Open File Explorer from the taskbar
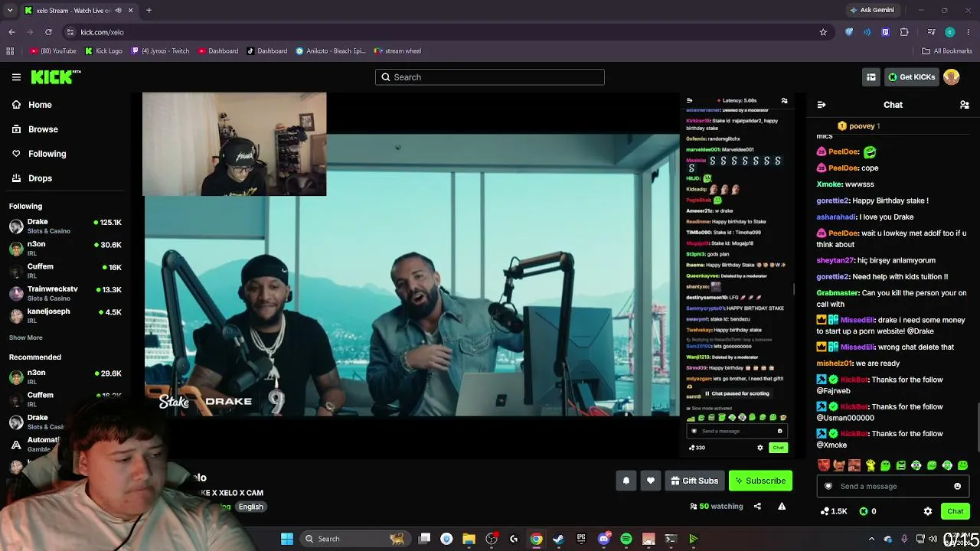980x551 pixels. coord(469,539)
